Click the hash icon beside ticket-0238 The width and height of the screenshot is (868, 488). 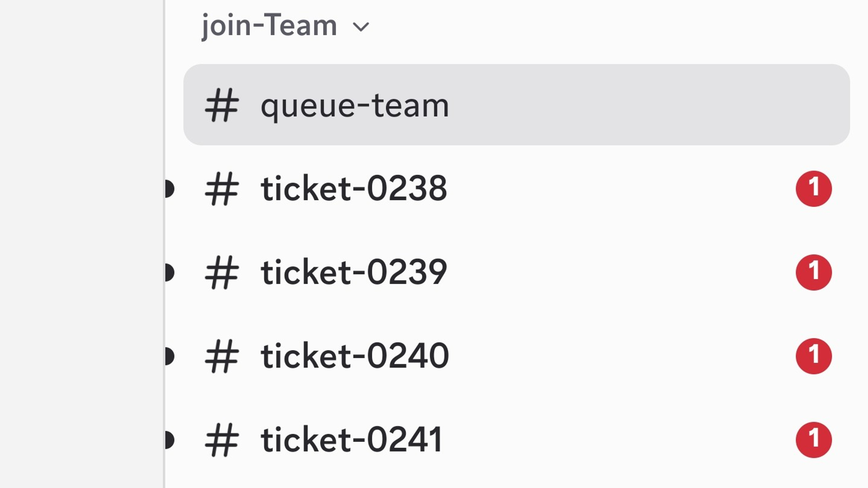click(222, 188)
